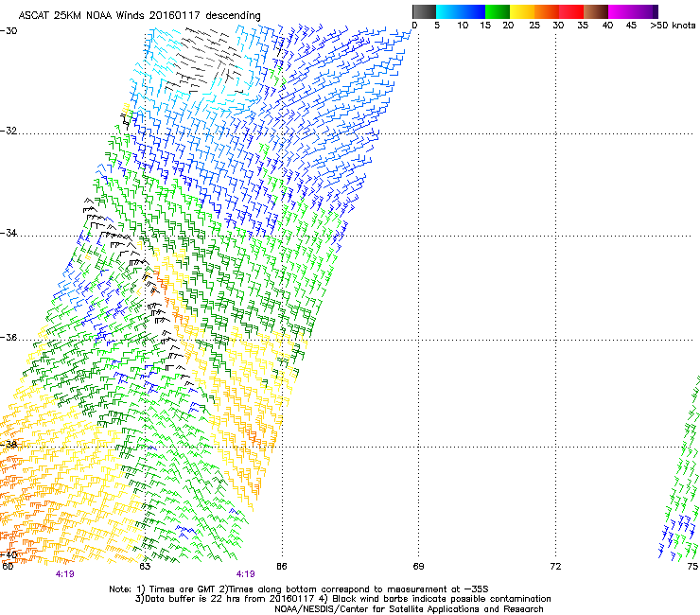Click the "20" label under the color bar

tap(508, 26)
